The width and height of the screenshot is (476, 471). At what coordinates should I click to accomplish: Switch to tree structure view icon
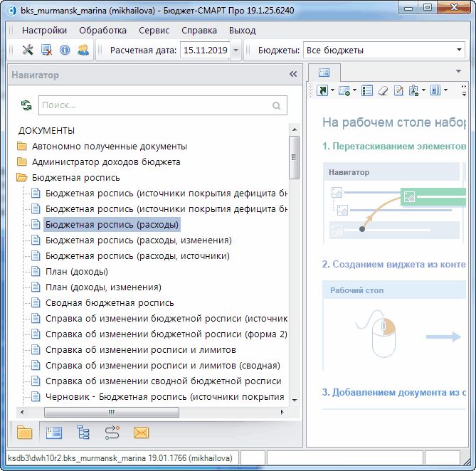(83, 432)
